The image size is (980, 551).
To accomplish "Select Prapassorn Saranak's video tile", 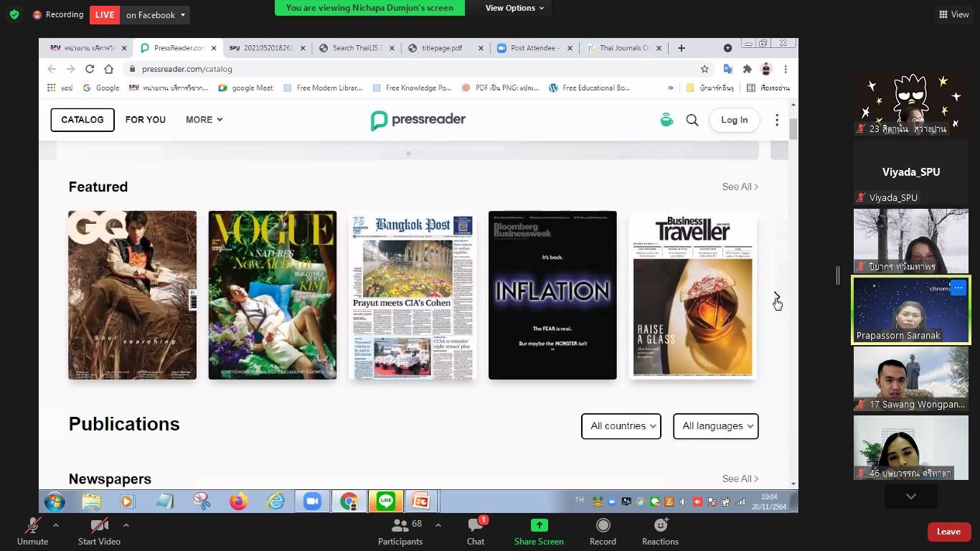I will tap(910, 310).
